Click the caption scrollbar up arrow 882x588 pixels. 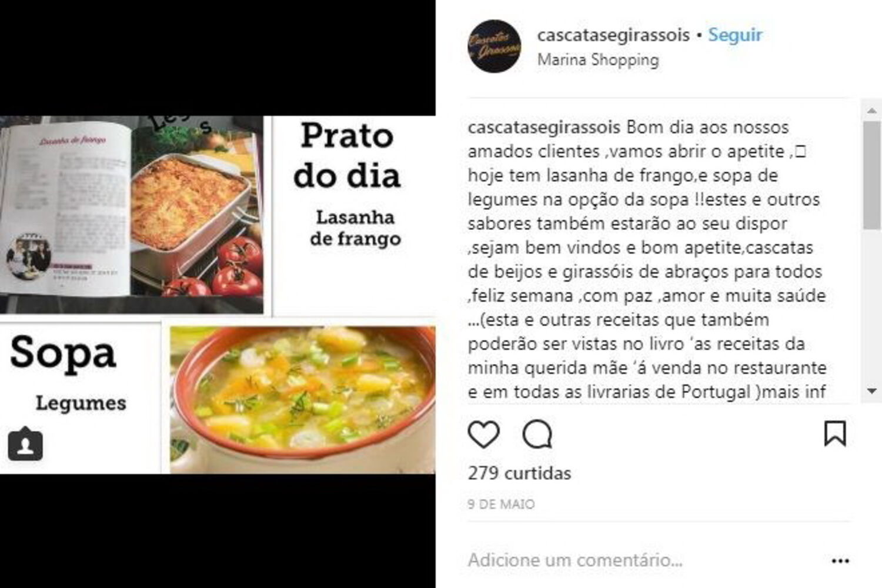[872, 111]
